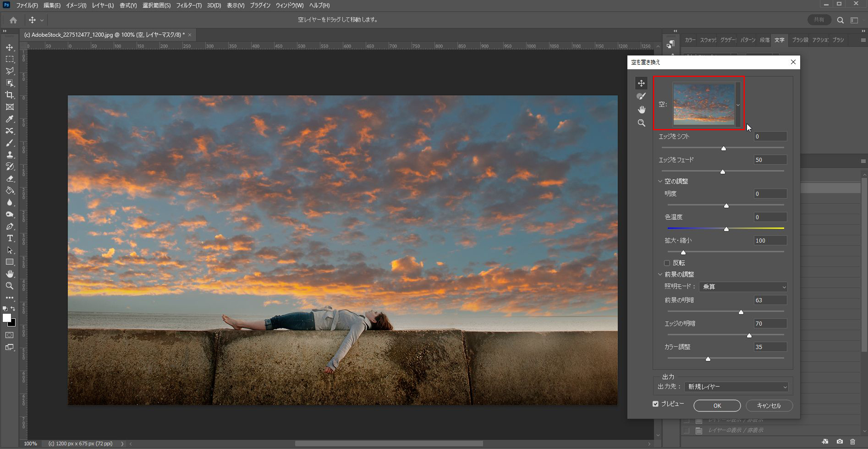This screenshot has height=449, width=868.
Task: Close the AdobeStock document tab
Action: coord(190,35)
